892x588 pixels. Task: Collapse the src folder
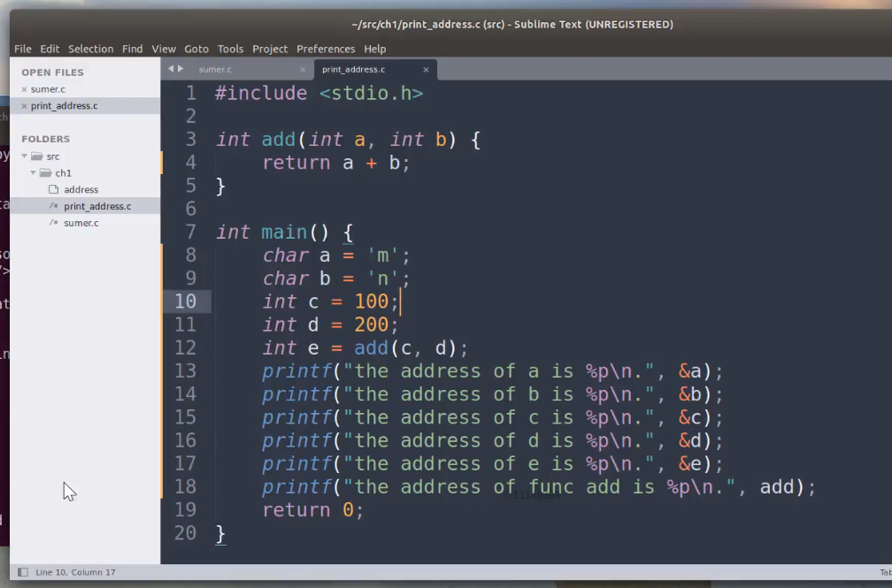25,156
